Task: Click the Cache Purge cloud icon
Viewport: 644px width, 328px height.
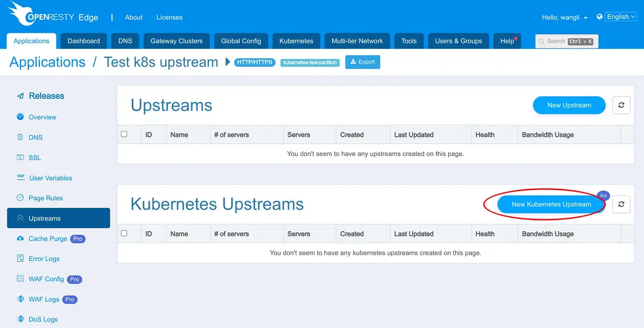Action: (20, 238)
